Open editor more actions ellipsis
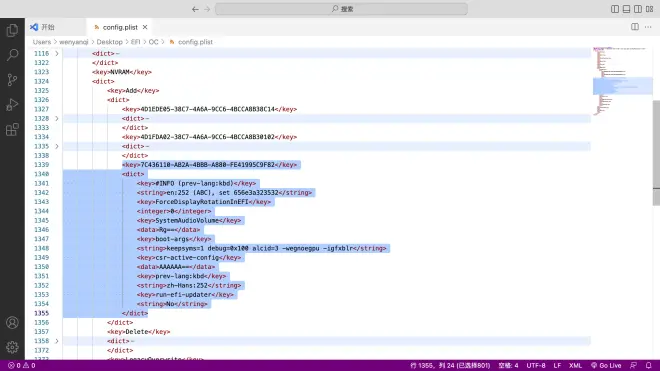This screenshot has height=371, width=660. pos(648,27)
